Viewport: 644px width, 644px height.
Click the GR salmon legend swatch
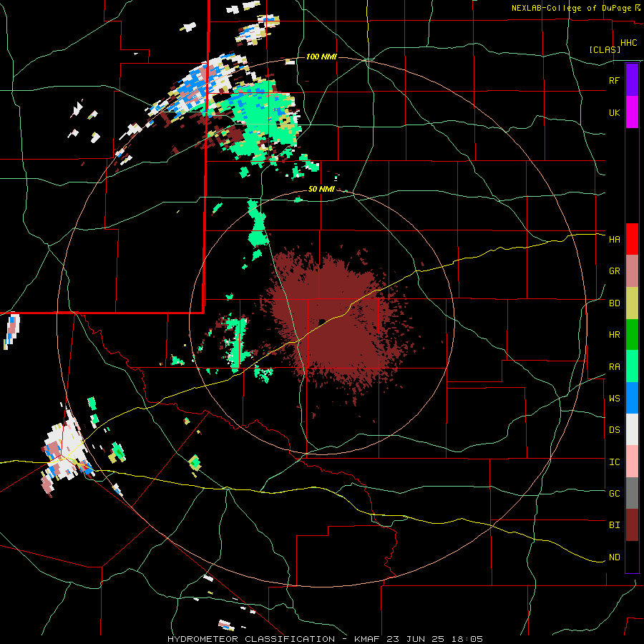tap(632, 271)
